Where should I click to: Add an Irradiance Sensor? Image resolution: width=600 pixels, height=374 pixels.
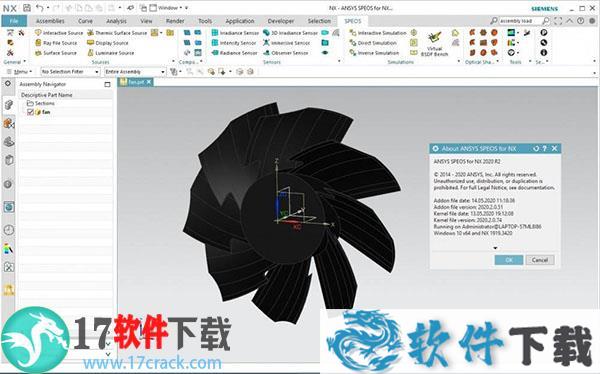click(235, 33)
